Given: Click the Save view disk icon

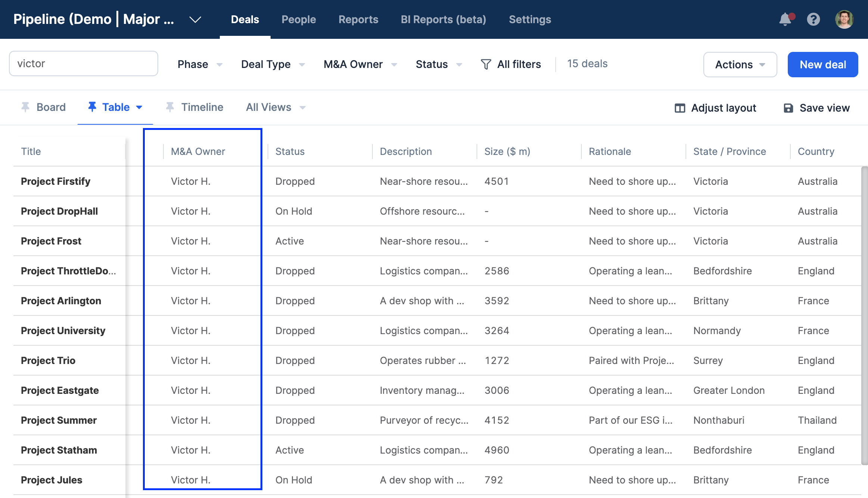Looking at the screenshot, I should (x=788, y=108).
